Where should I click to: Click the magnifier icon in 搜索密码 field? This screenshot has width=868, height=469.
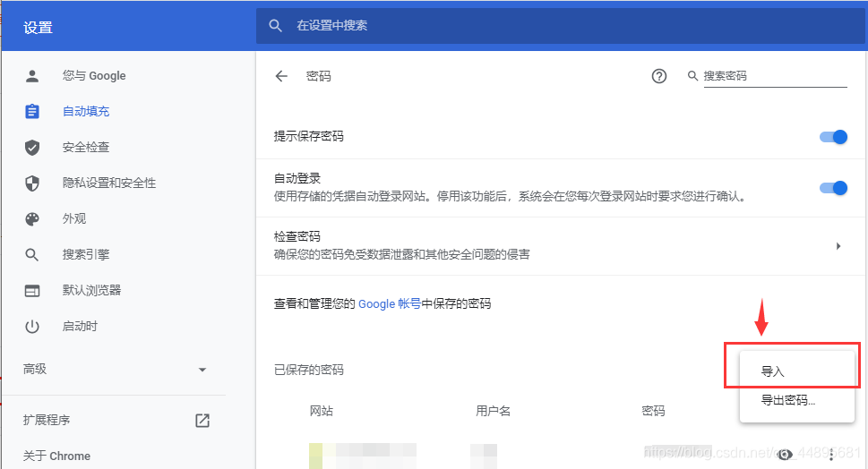(x=692, y=76)
